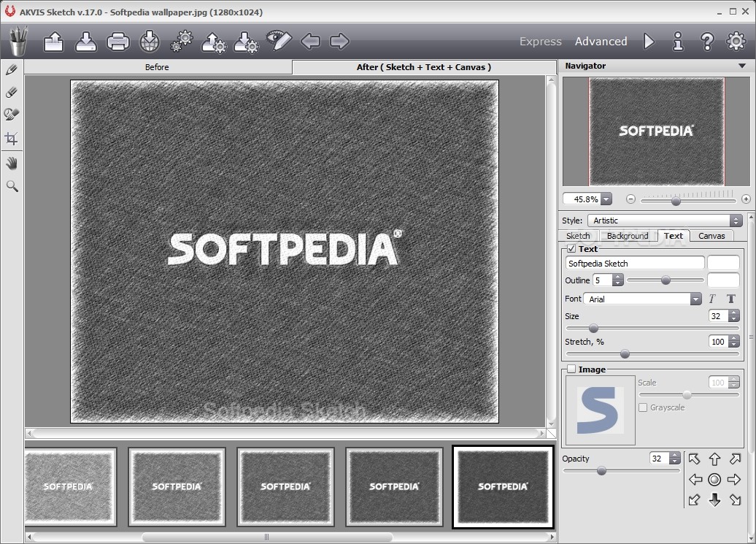The image size is (756, 544).
Task: Open the Background settings tab
Action: click(628, 236)
